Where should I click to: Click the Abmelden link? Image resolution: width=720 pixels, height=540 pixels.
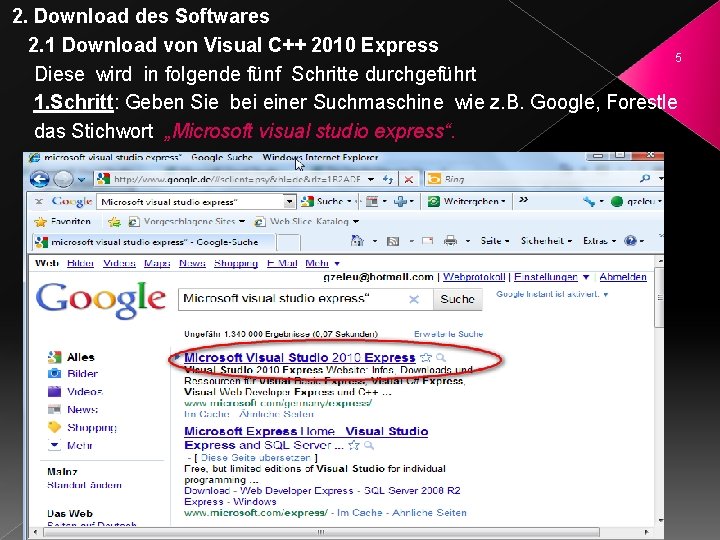point(623,277)
